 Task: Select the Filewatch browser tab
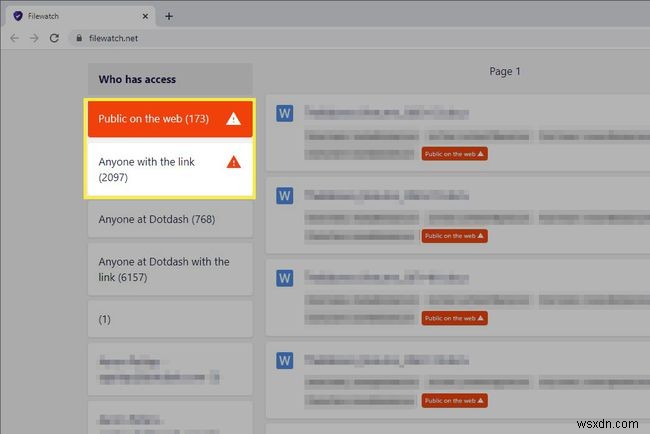81,16
